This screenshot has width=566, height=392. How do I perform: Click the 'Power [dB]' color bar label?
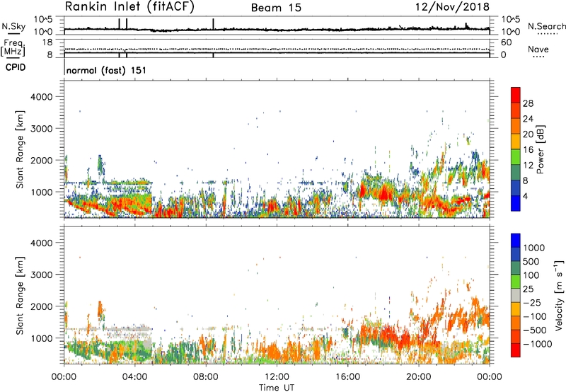coord(540,149)
